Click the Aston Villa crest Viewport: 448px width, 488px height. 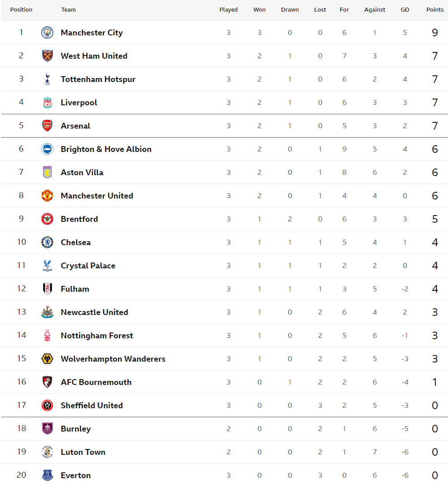(x=48, y=172)
